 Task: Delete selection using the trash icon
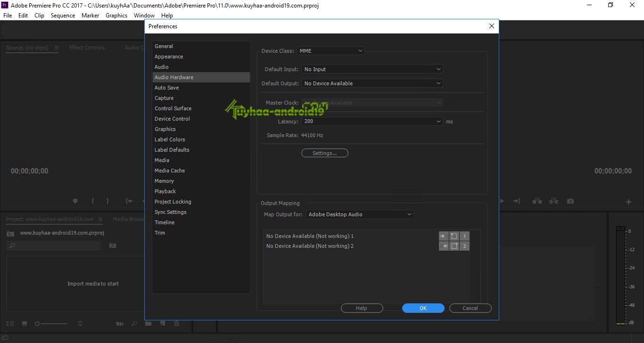(176, 324)
